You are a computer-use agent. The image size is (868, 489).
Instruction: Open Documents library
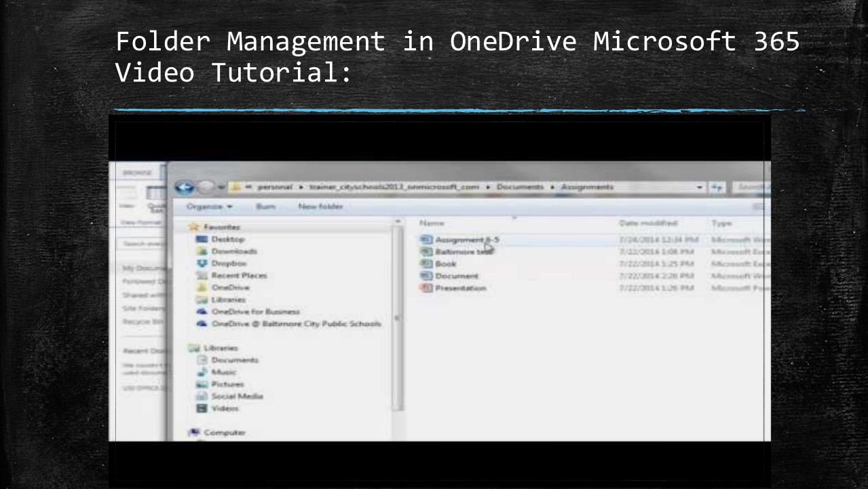point(234,360)
